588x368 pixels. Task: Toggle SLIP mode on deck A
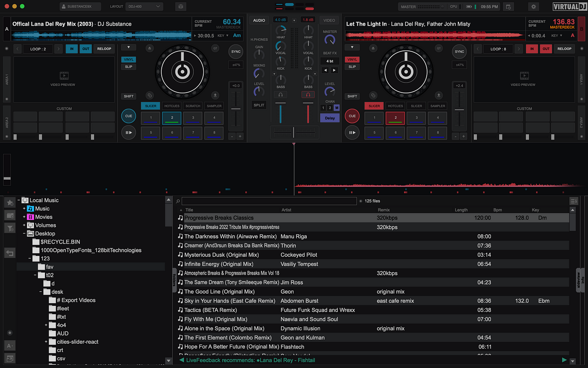(129, 66)
